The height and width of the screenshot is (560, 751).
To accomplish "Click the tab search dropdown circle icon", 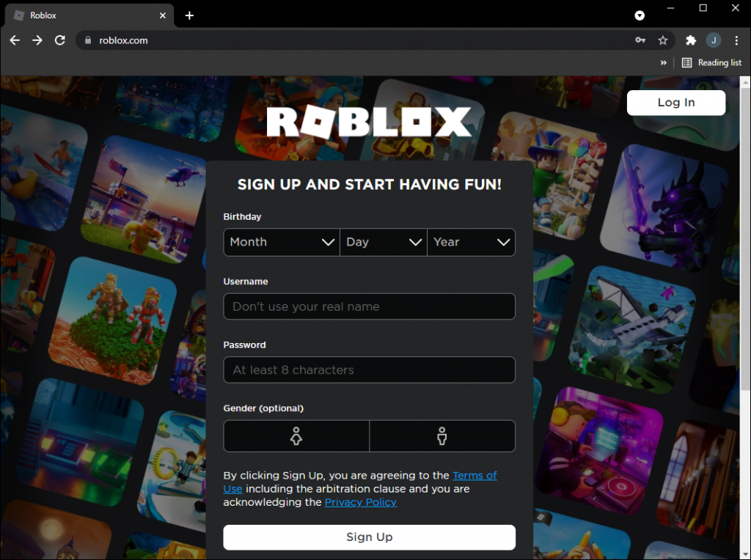I will [640, 15].
